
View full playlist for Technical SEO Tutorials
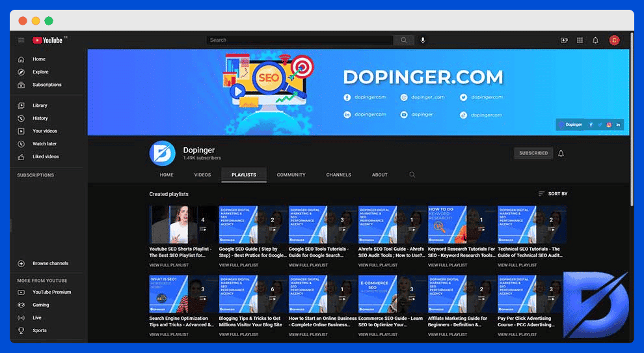517,265
